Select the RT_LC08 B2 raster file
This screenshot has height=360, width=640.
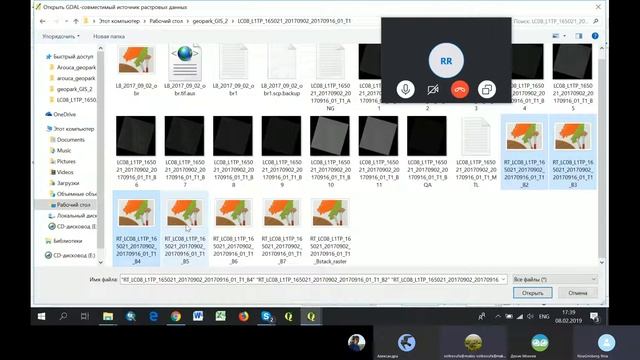pyautogui.click(x=524, y=152)
